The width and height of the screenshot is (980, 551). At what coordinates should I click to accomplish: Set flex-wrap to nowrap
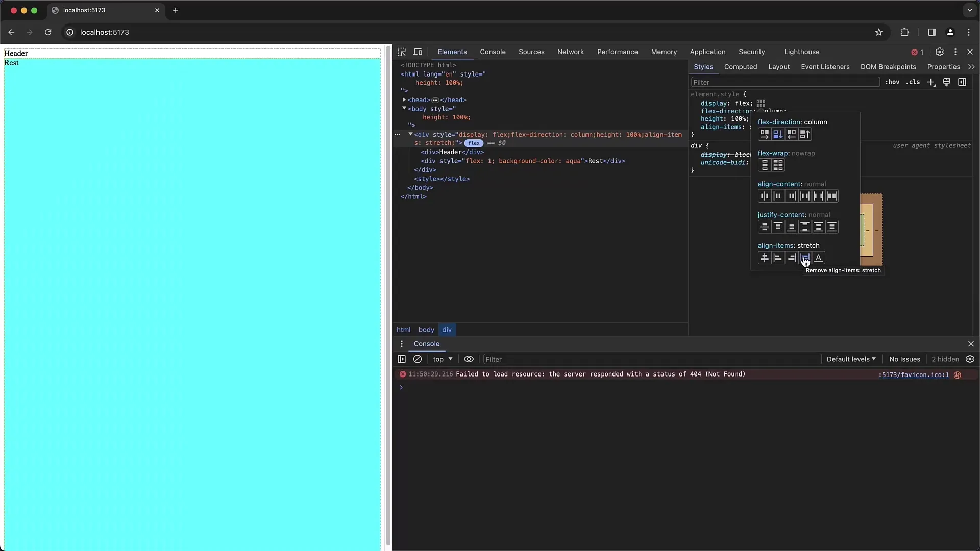(x=764, y=165)
